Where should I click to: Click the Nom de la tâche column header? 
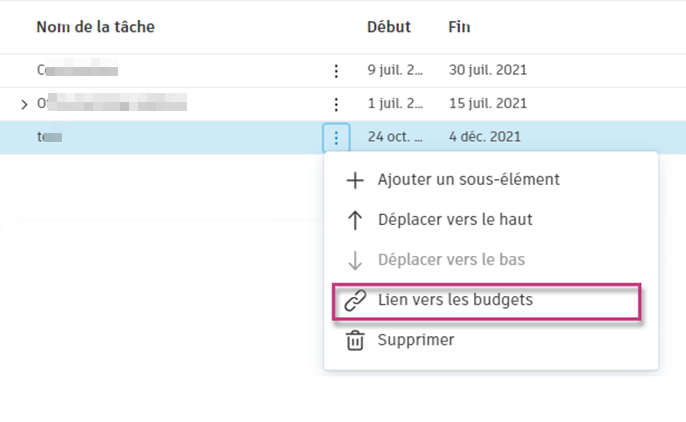coord(96,26)
